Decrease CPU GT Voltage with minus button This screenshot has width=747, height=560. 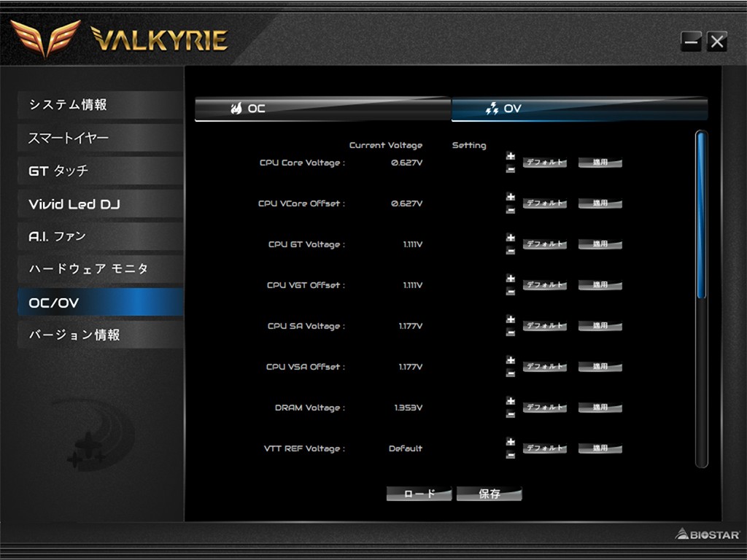(x=510, y=251)
